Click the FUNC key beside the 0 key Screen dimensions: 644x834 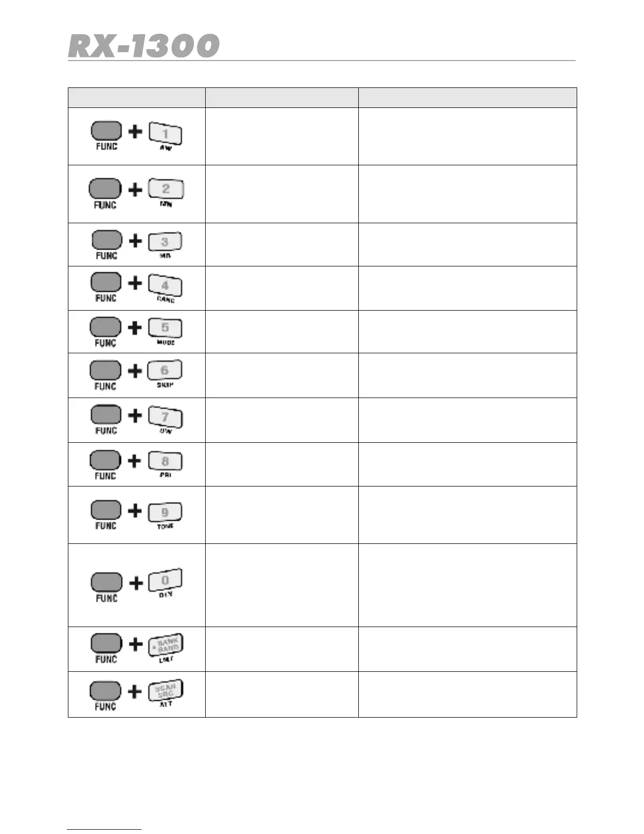point(106,582)
